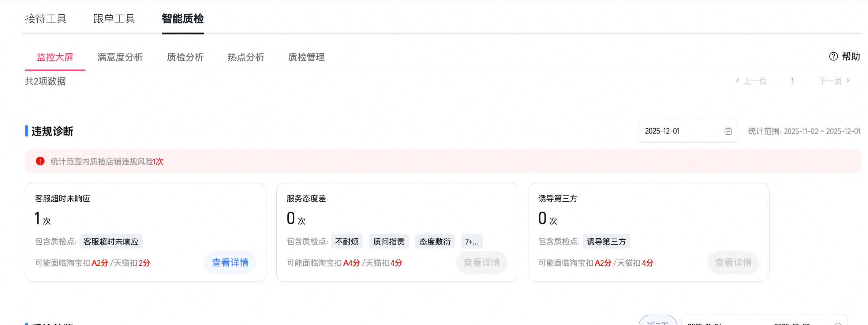Screen dimensions: 868x325
Task: View details for 客服超时未响应 card
Action: tap(230, 262)
